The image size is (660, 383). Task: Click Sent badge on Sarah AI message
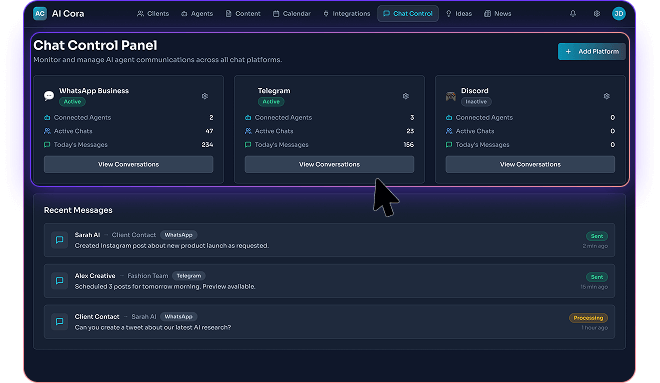tap(597, 236)
